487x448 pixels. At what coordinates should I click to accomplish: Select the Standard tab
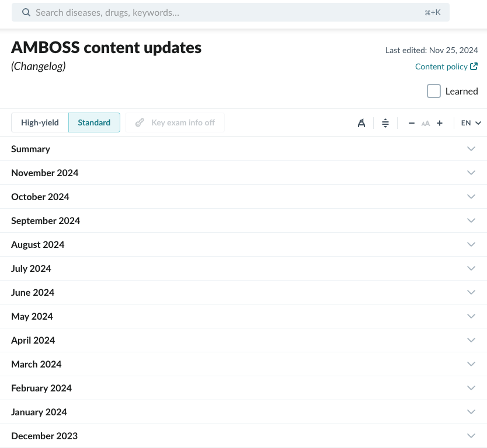click(94, 123)
